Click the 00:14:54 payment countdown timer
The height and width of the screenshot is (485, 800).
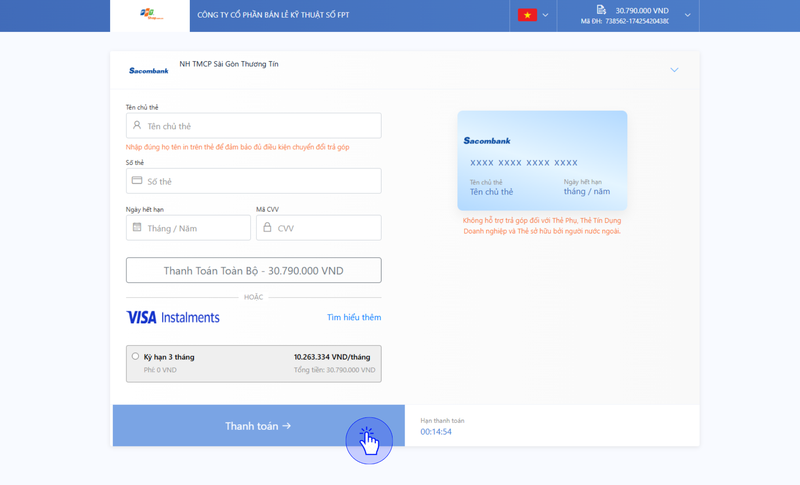click(436, 432)
